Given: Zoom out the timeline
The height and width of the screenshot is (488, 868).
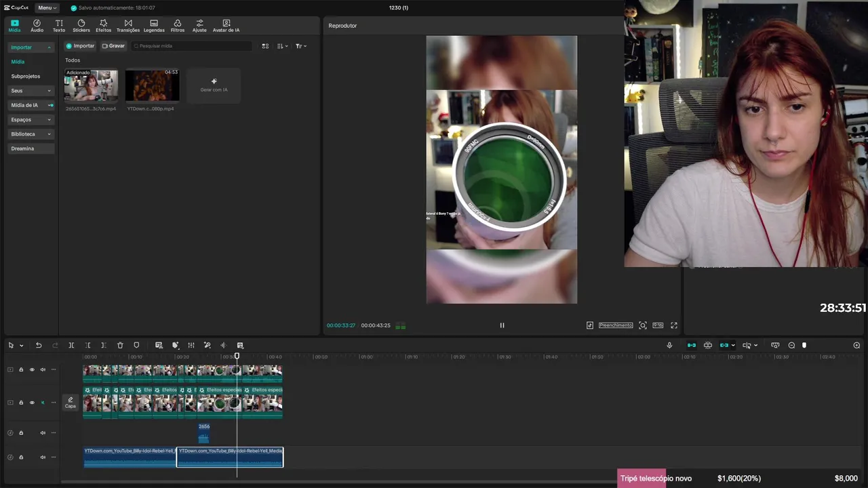Looking at the screenshot, I should point(791,346).
